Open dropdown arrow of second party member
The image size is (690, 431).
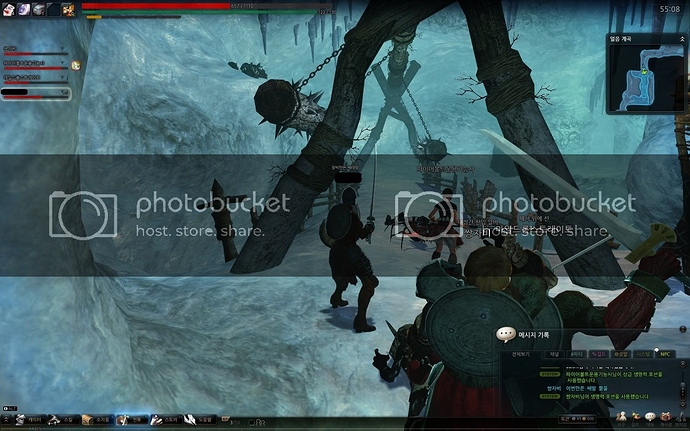click(x=62, y=63)
